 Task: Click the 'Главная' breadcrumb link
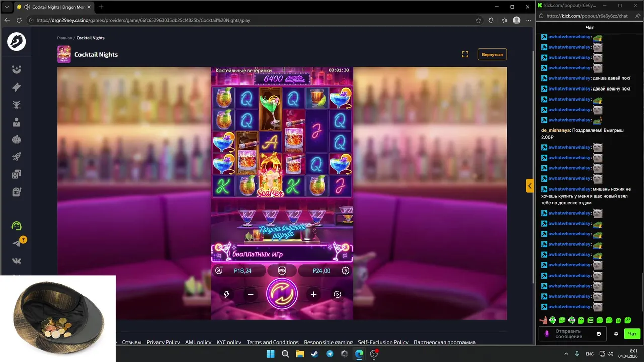(64, 38)
